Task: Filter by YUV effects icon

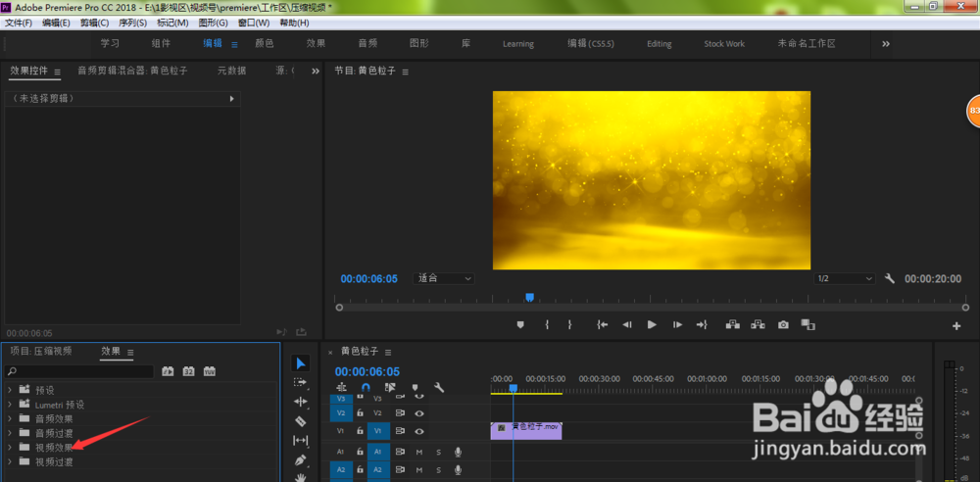Action: coord(210,371)
